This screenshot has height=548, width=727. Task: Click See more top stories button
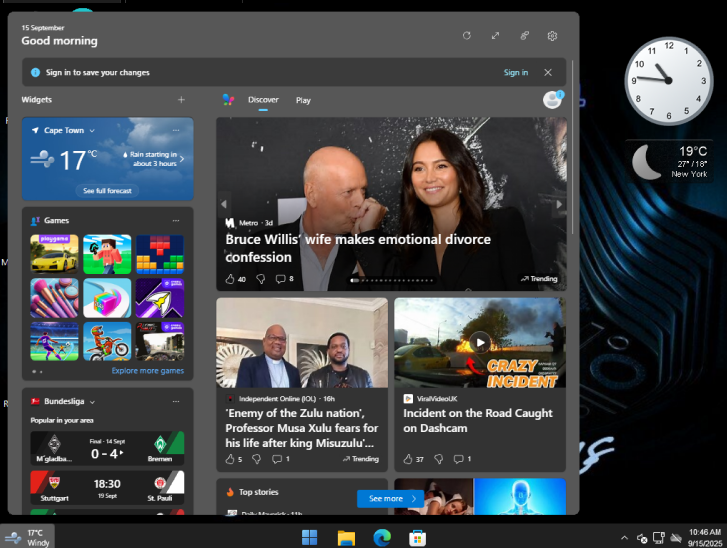[x=390, y=499]
